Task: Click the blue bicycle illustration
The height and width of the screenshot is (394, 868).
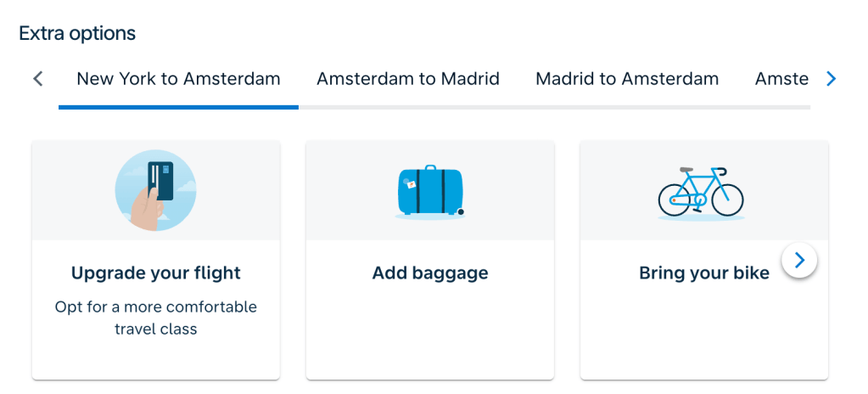Action: pyautogui.click(x=700, y=193)
